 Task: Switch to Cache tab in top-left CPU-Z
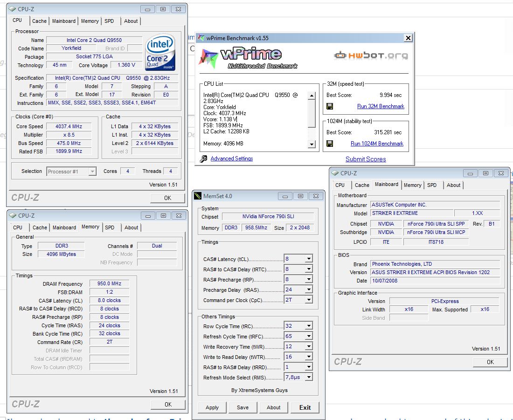[39, 21]
